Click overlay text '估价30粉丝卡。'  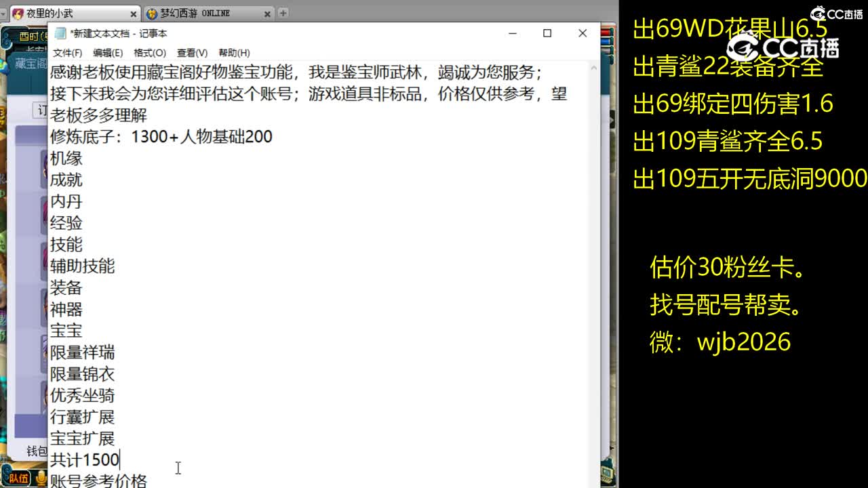tap(728, 268)
